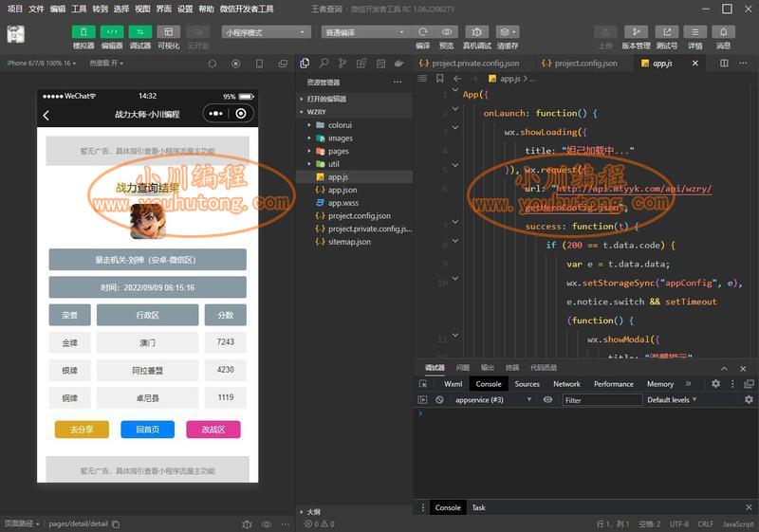This screenshot has width=759, height=532.
Task: Open the Sources devtools tab
Action: tap(528, 384)
